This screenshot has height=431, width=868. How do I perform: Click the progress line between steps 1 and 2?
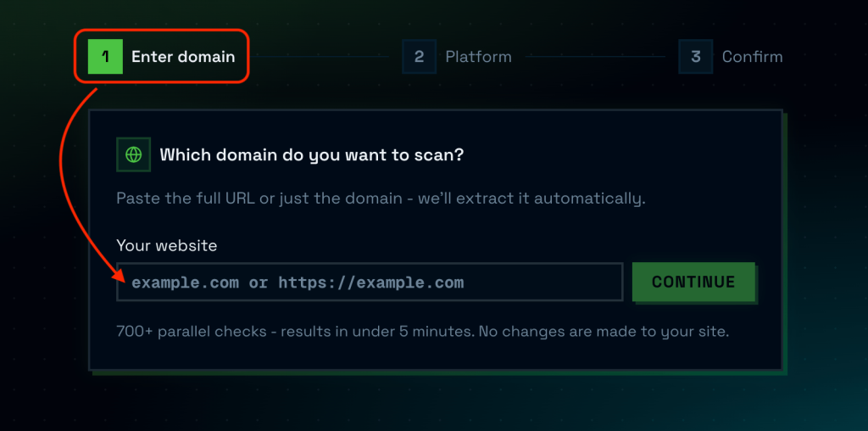pyautogui.click(x=319, y=57)
